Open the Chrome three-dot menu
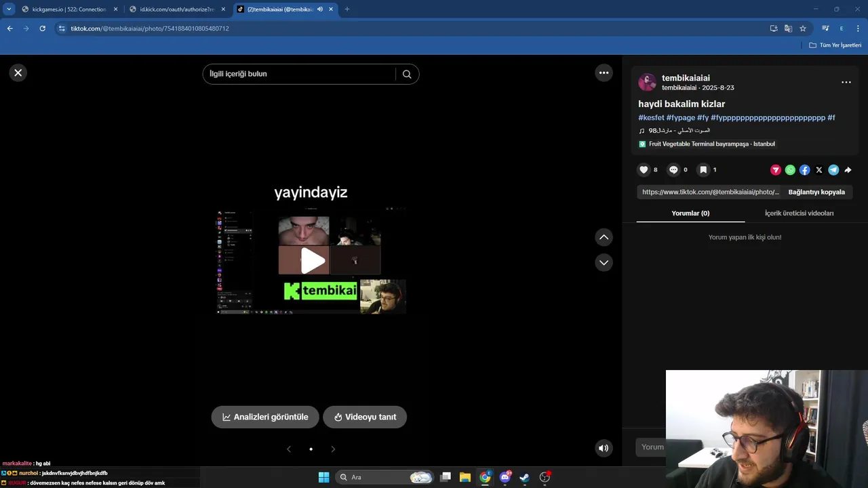 (x=858, y=28)
